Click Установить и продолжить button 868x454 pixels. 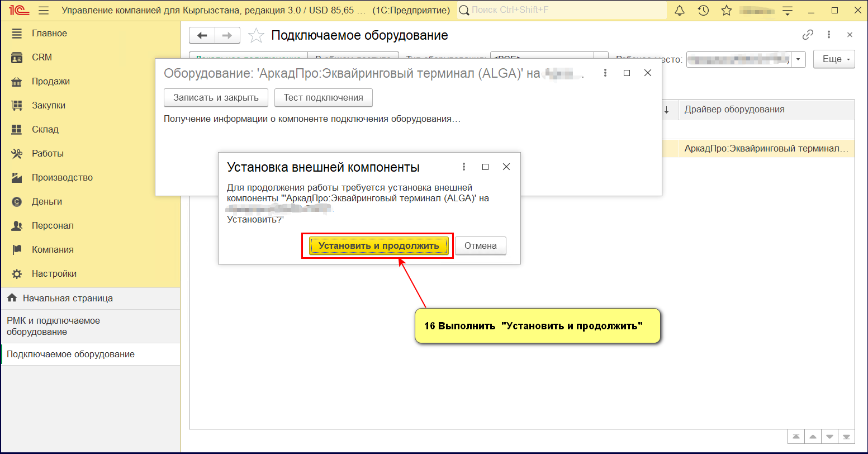click(x=379, y=246)
